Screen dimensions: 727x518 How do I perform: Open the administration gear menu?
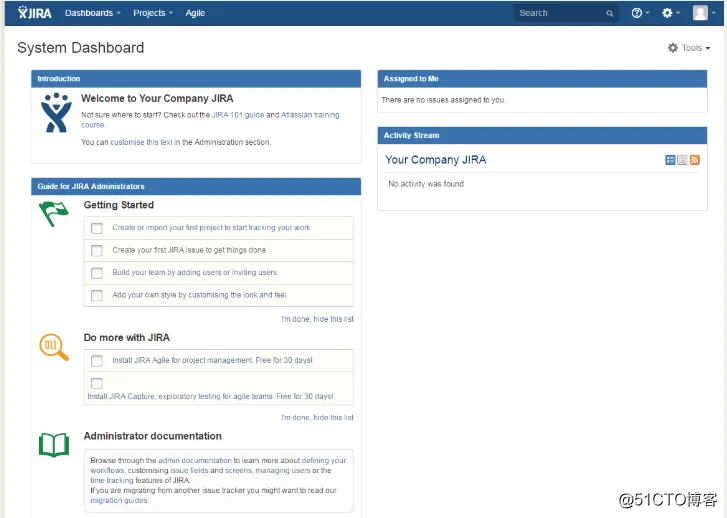pos(670,13)
